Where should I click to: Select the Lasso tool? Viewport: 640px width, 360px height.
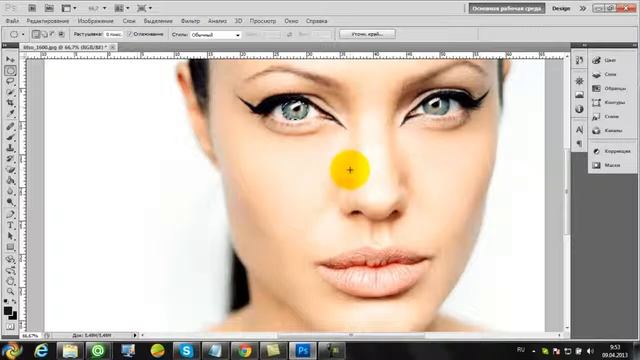click(10, 81)
